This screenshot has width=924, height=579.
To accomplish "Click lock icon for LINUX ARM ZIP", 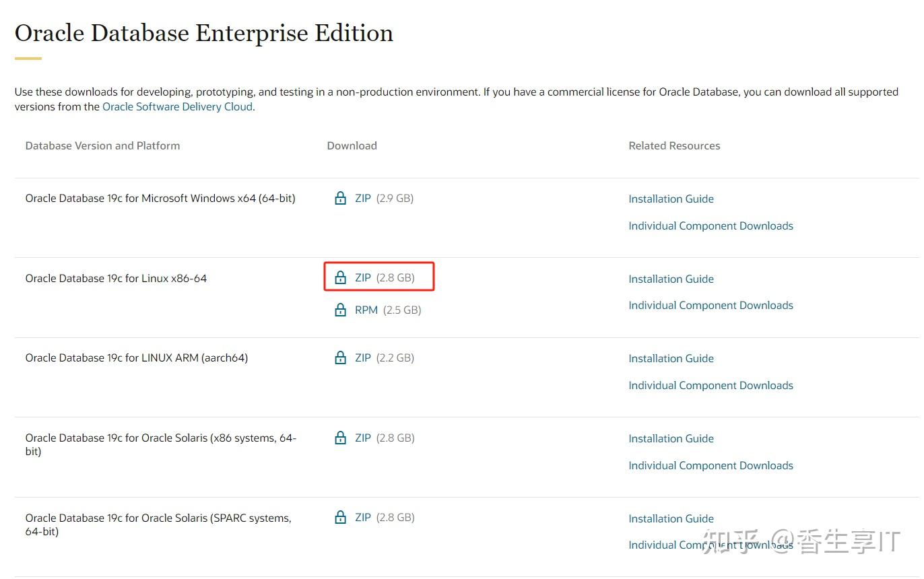I will (341, 357).
